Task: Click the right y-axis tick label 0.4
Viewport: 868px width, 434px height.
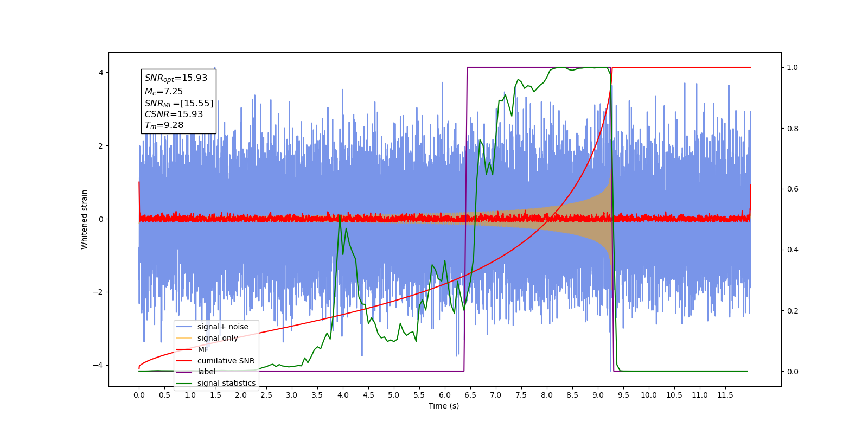Action: pyautogui.click(x=793, y=250)
